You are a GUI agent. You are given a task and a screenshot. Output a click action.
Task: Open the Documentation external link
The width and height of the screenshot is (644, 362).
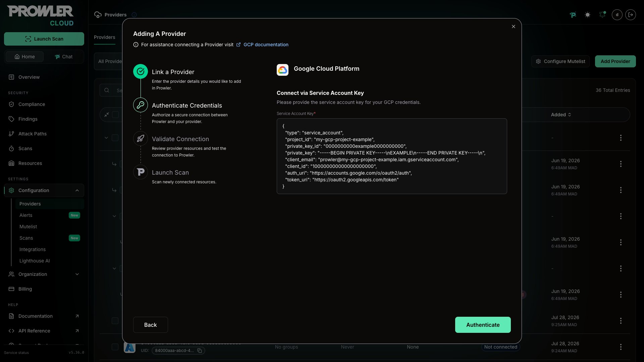44,316
